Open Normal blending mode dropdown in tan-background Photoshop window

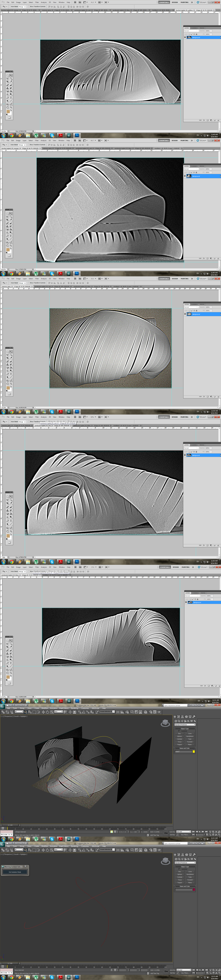pos(191,307)
